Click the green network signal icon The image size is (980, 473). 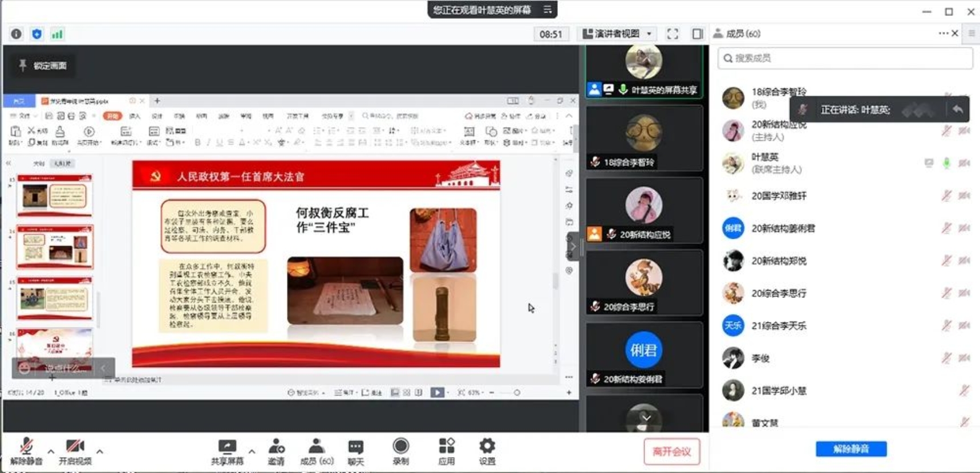click(57, 34)
